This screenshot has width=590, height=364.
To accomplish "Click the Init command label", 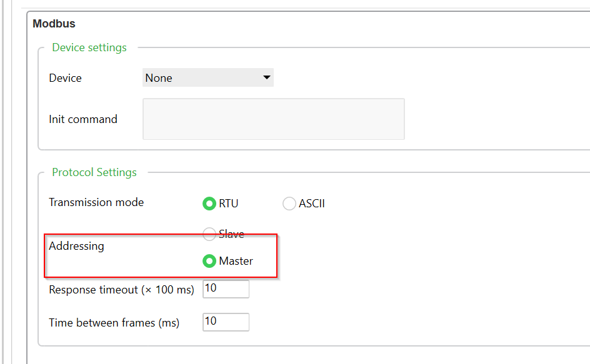I will coord(83,119).
